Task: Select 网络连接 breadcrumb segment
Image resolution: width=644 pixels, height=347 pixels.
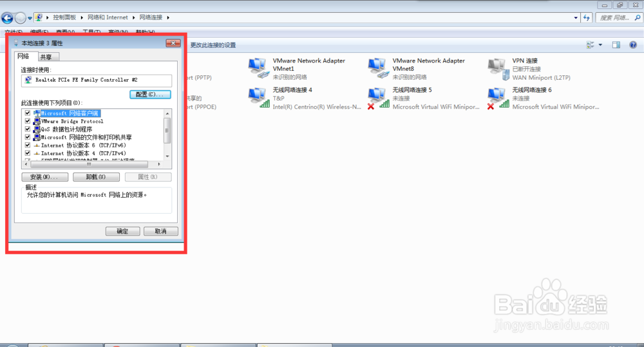Action: click(x=151, y=17)
